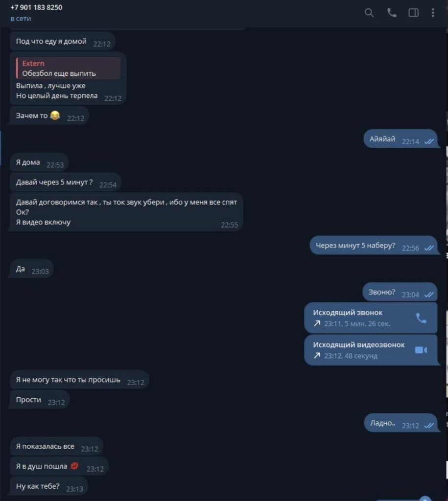Screen dimensions: 448x501
Task: Click the laughing emoji in "Зачем то"
Action: [x=55, y=115]
